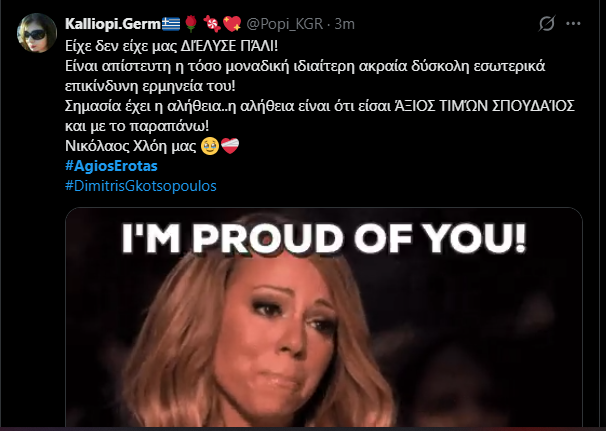The image size is (606, 431).
Task: Click the line 'Είχε δεν είχε μας ΔΙΈΛΥΣΕ ΠΆΛΙ!'
Action: click(172, 46)
